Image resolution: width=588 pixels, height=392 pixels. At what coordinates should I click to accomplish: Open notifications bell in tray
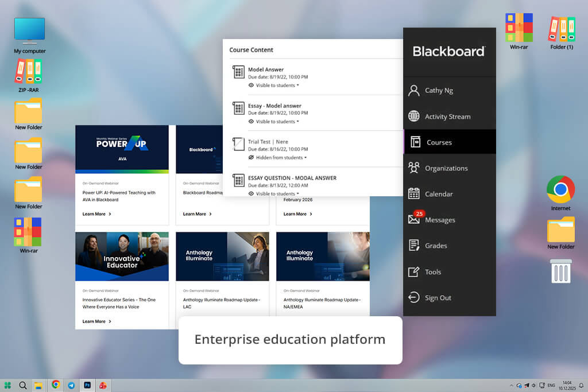(x=581, y=385)
